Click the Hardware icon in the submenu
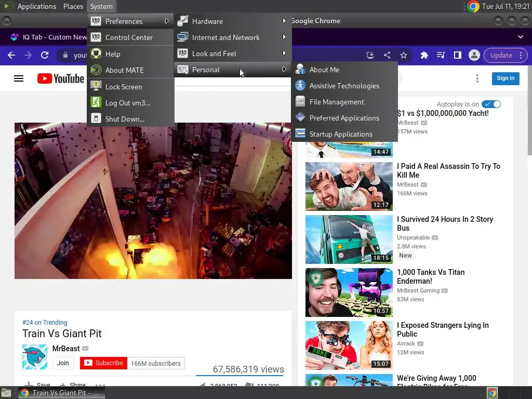This screenshot has height=399, width=532. tap(182, 21)
